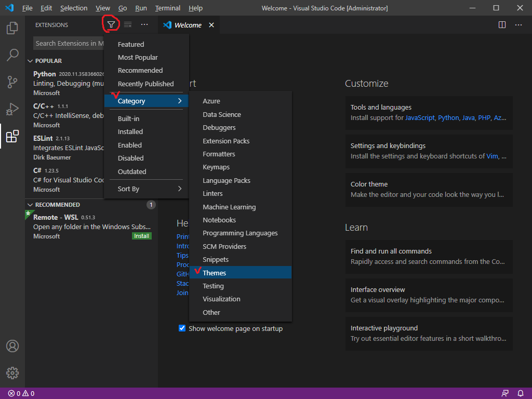Click the Extensions filter funnel icon
Viewport: 532px width, 399px height.
click(111, 24)
